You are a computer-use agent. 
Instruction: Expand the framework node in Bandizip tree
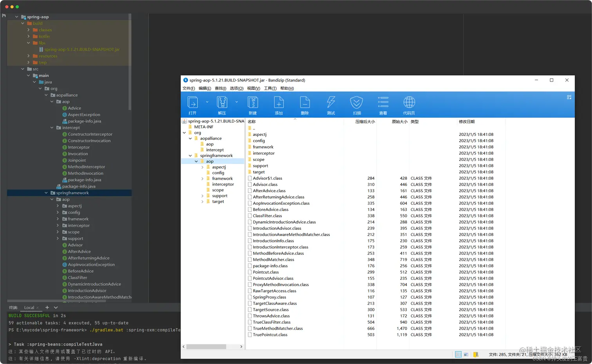coord(202,178)
